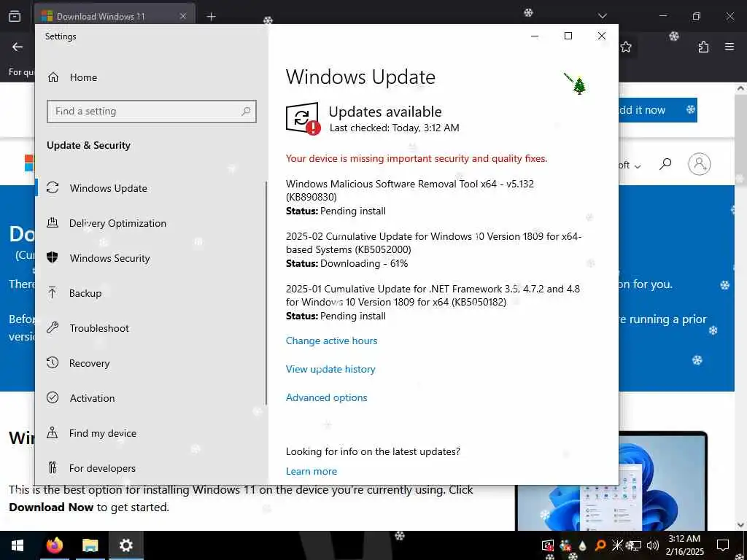Open Firefox from the taskbar
This screenshot has height=560, width=747.
54,545
